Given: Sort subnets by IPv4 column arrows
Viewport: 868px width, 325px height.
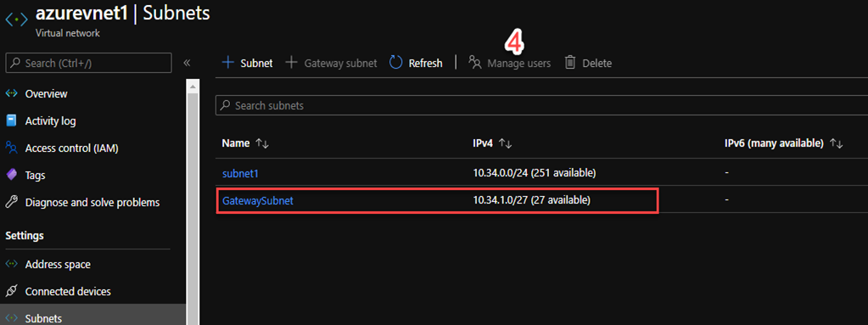Looking at the screenshot, I should click(x=505, y=143).
